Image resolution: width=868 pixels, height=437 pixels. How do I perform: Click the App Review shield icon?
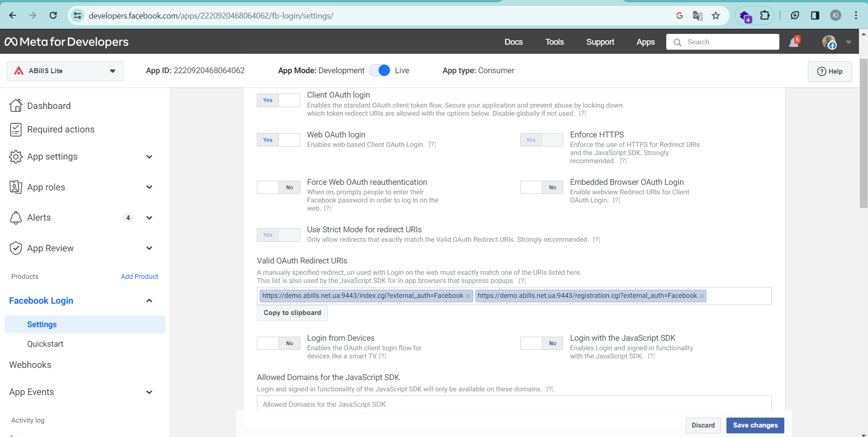[x=16, y=248]
